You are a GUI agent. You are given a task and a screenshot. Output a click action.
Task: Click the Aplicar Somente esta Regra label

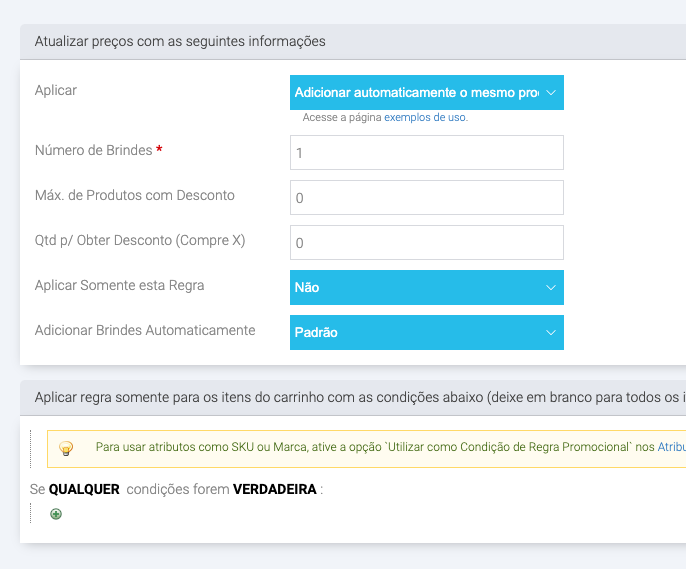click(x=119, y=285)
